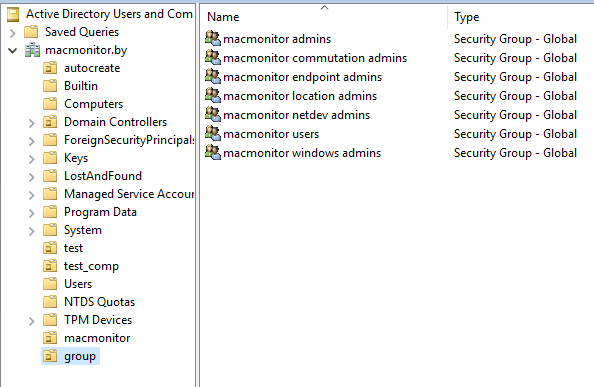
Task: Expand the ForeignSecurityPrincipals node
Action: (32, 141)
